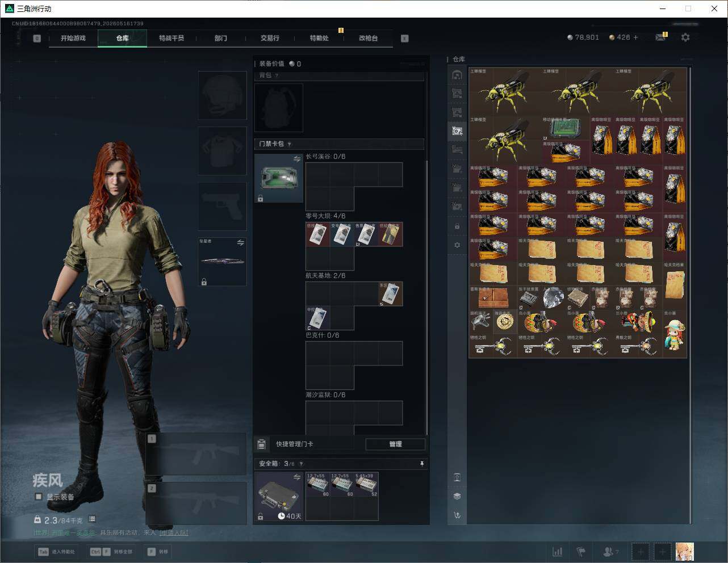The image size is (728, 563).
Task: Switch to the 改枪台 tab
Action: (368, 38)
